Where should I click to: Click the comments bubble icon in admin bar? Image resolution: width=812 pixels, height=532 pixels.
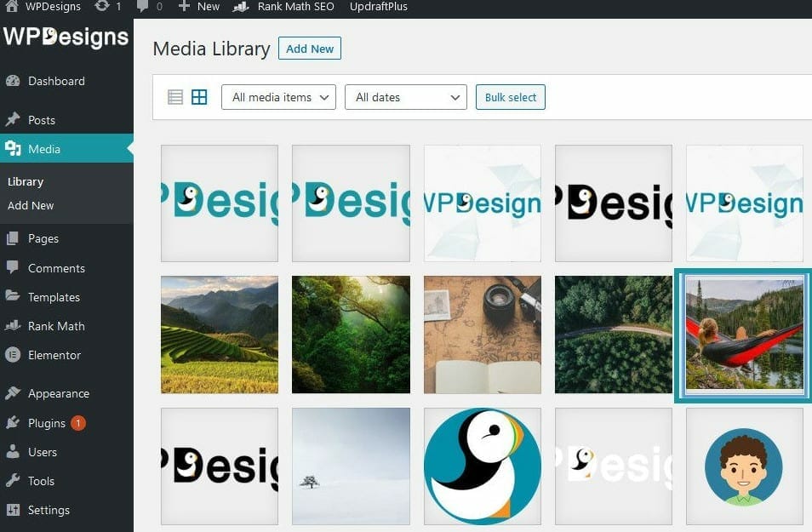click(142, 6)
